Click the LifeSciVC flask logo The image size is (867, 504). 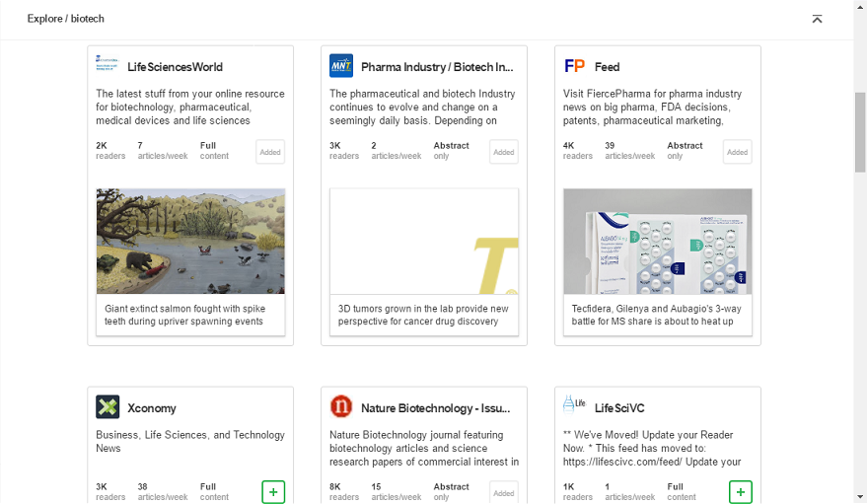(574, 404)
